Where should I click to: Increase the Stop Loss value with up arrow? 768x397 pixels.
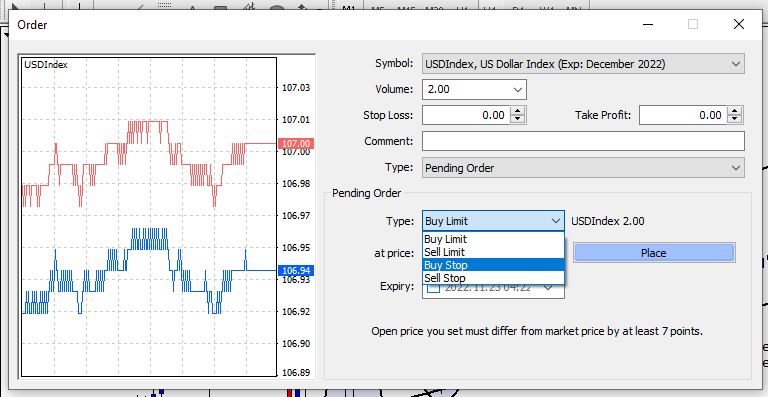pos(518,111)
